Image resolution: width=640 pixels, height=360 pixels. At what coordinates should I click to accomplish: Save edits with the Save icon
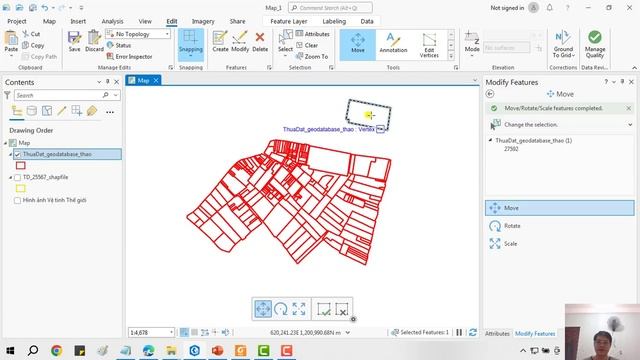point(74,41)
